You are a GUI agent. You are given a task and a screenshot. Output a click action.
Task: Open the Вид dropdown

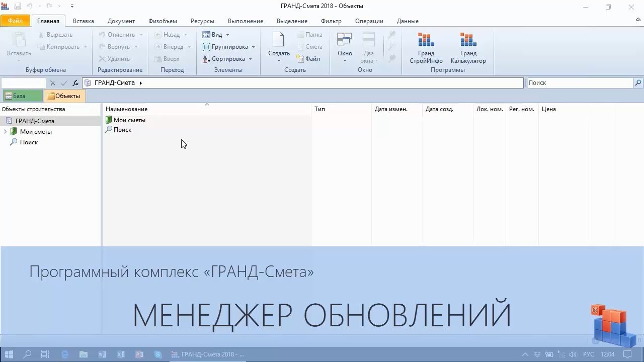(216, 35)
